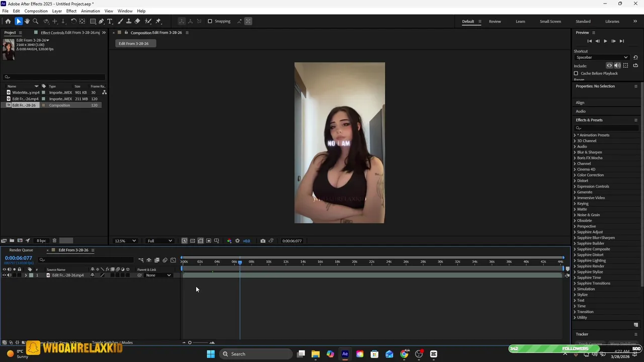Select the Pen tool
Screen dimensions: 644x362
(101, 21)
